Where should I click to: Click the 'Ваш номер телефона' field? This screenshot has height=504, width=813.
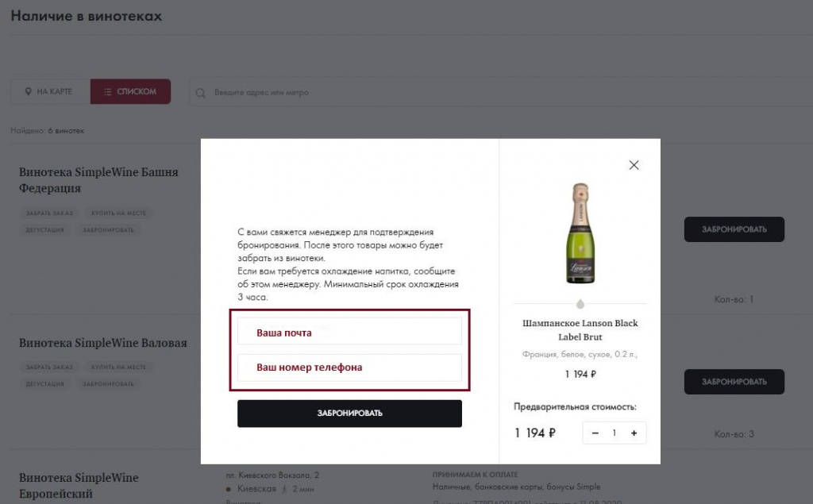pyautogui.click(x=349, y=367)
